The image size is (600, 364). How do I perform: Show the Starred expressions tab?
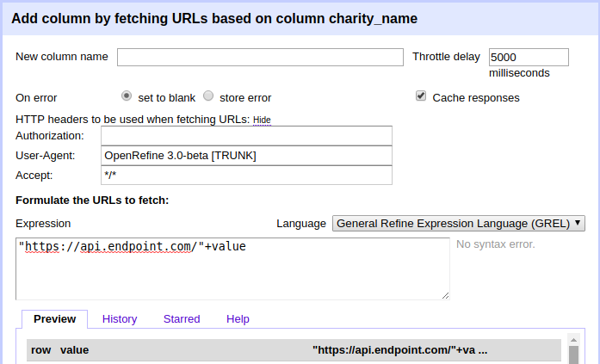(182, 319)
